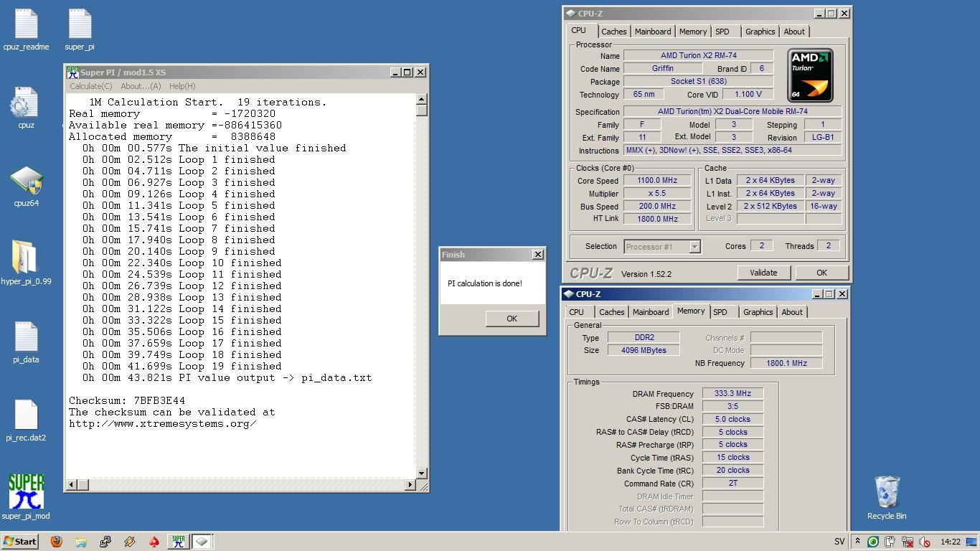The height and width of the screenshot is (551, 980).
Task: Switch to Caches tab in lower CPU-Z window
Action: pyautogui.click(x=611, y=312)
